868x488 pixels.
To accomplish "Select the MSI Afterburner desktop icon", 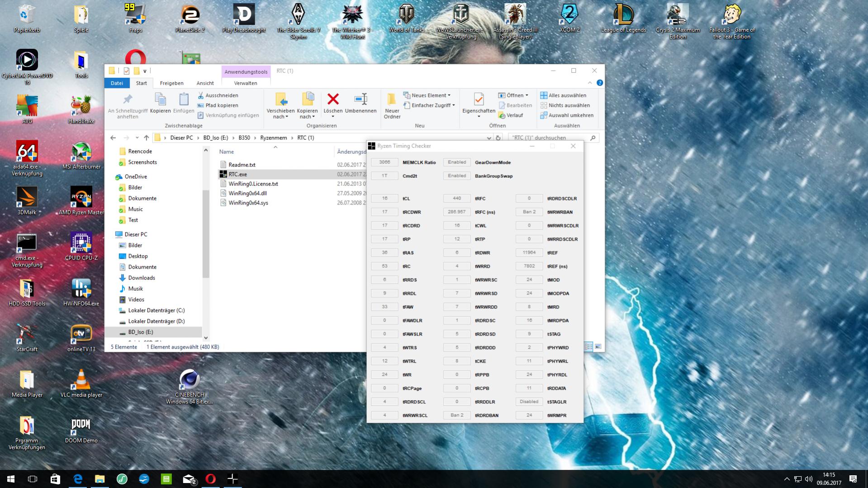I will coord(81,155).
